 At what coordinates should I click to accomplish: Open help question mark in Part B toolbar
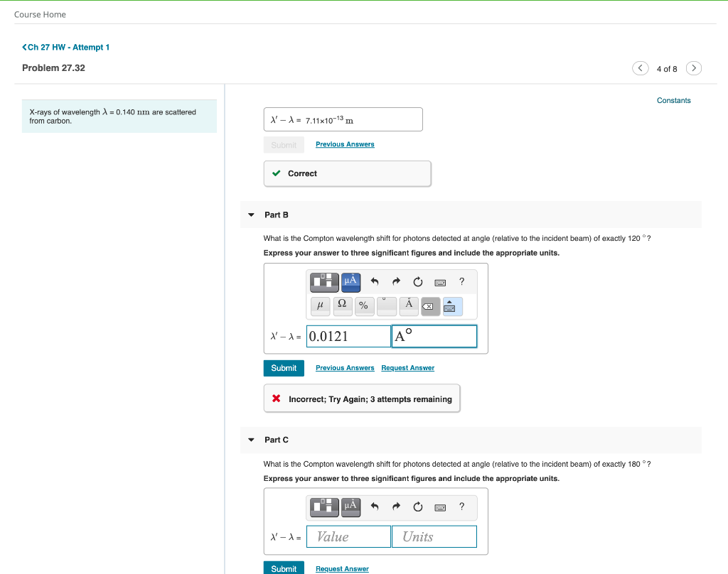(461, 281)
